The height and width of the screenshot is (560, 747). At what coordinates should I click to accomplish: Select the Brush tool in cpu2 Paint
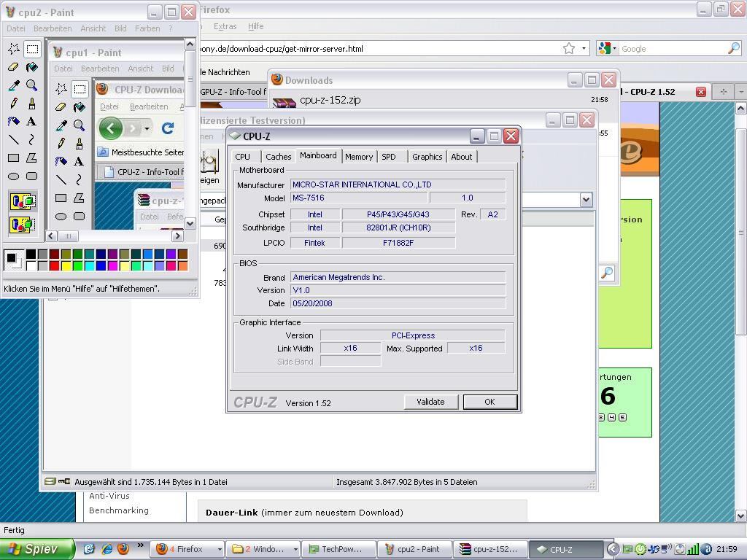(32, 104)
